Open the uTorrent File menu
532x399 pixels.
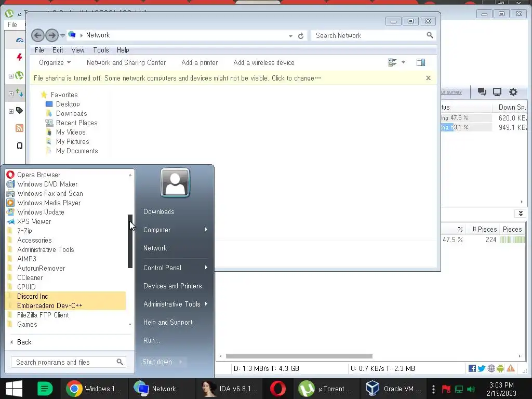[12, 24]
